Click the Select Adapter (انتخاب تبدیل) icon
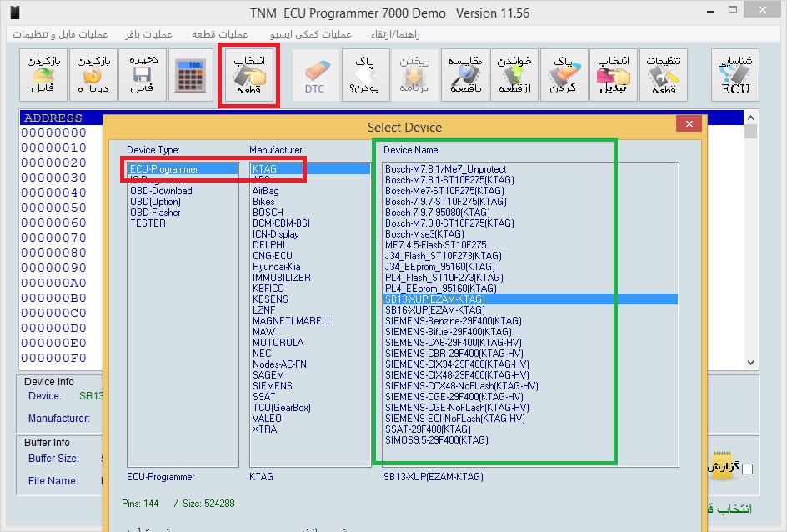Viewport: 787px width, 532px height. click(x=614, y=75)
